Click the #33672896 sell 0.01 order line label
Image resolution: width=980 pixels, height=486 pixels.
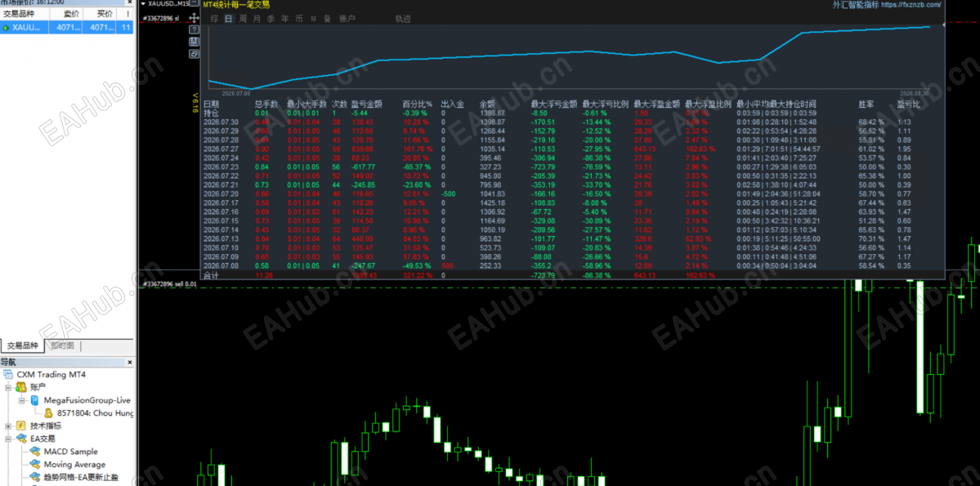coord(170,284)
